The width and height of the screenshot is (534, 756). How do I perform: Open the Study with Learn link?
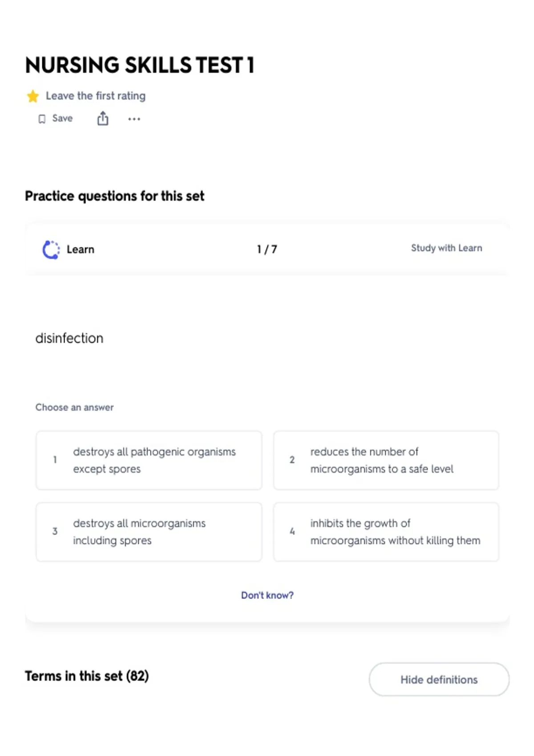click(x=446, y=248)
